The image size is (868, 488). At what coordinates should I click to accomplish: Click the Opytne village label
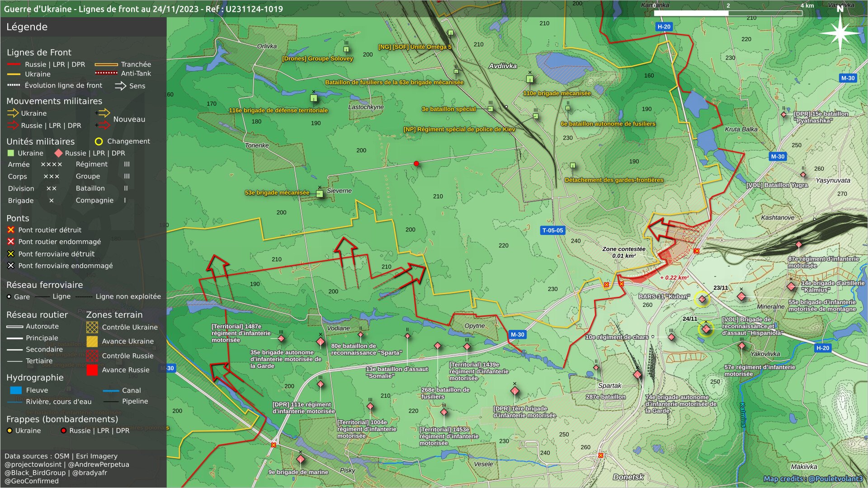click(475, 326)
